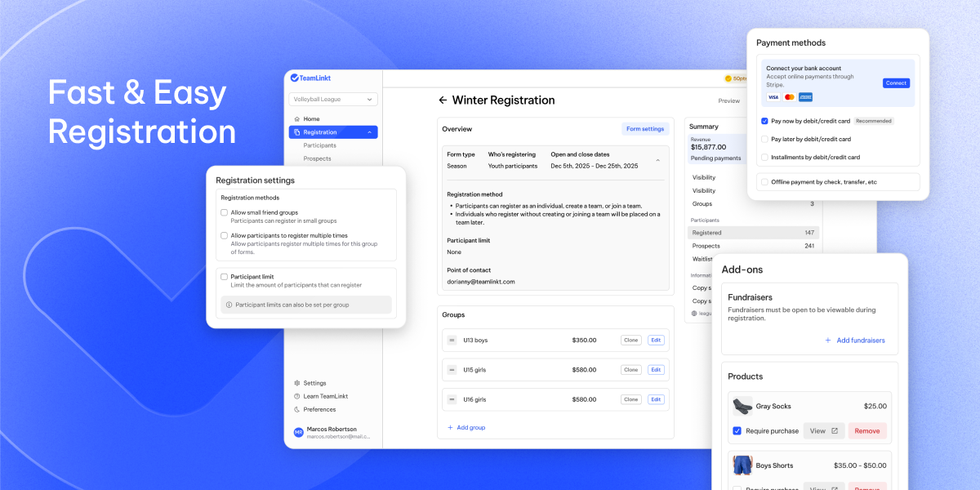Check Pay later by debit/credit card
Image resolution: width=980 pixels, height=490 pixels.
[764, 139]
